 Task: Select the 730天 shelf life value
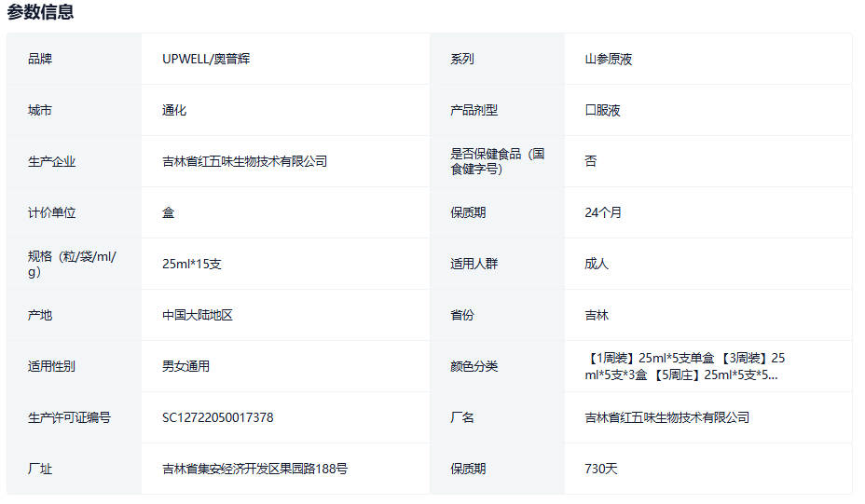601,469
